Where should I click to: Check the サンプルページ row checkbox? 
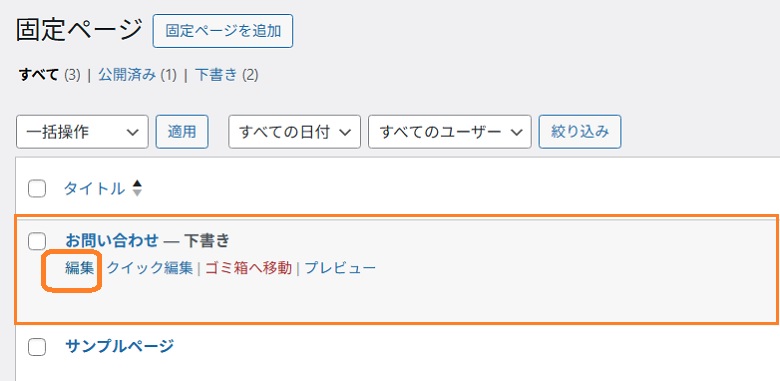tap(37, 348)
